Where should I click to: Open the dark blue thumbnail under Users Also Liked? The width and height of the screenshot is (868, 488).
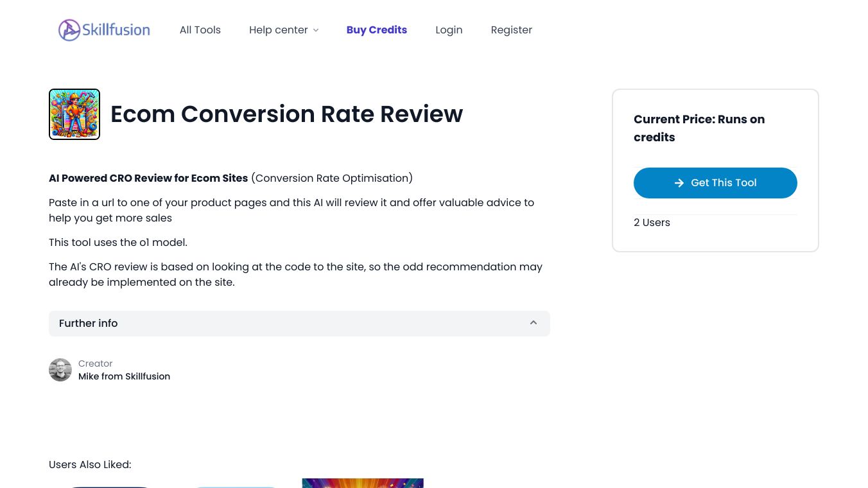pyautogui.click(x=109, y=485)
